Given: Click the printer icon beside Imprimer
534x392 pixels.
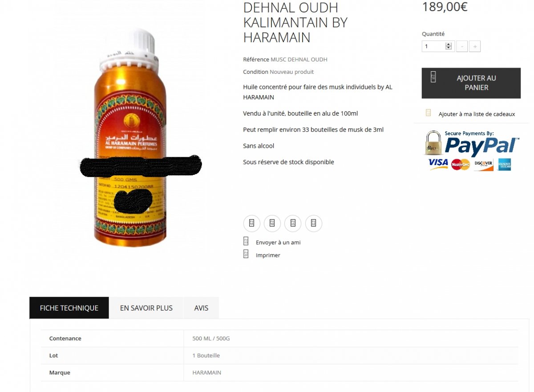Looking at the screenshot, I should pyautogui.click(x=246, y=255).
